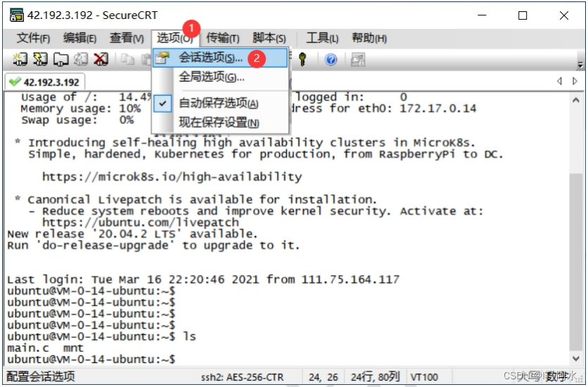Open the 文件(F) menu
The width and height of the screenshot is (588, 387).
(x=33, y=38)
